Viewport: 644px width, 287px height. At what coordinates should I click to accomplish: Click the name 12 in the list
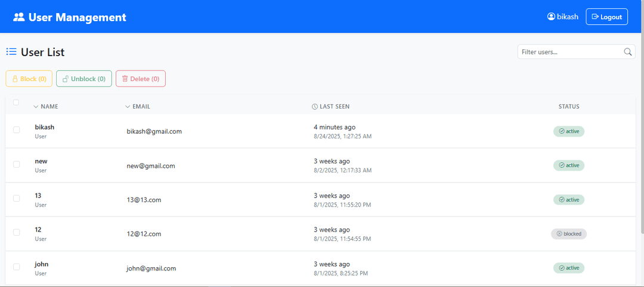click(38, 230)
